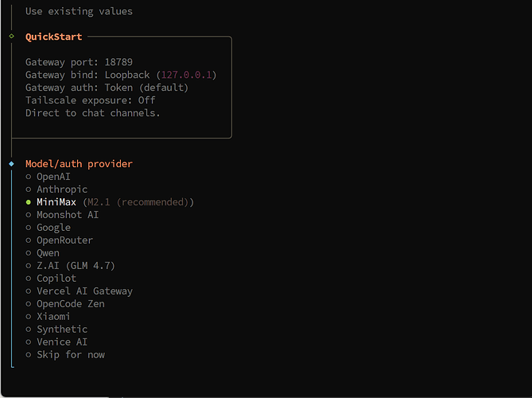Image resolution: width=532 pixels, height=398 pixels.
Task: Choose the OpenRouter provider option
Action: [60, 240]
